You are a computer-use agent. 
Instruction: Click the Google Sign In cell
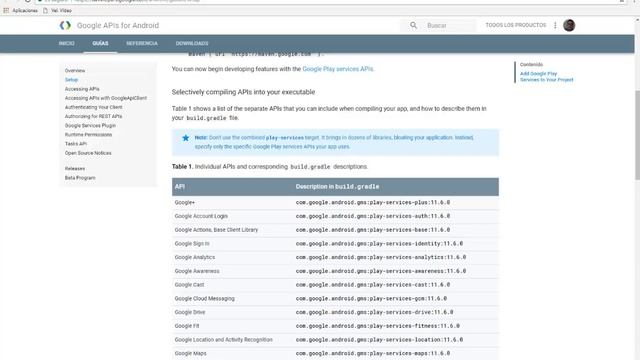pyautogui.click(x=192, y=244)
